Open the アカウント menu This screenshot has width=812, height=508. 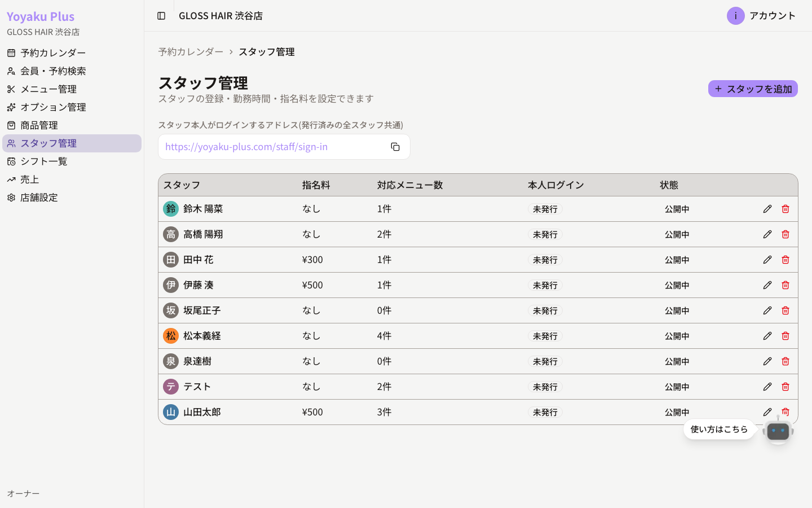coord(761,16)
